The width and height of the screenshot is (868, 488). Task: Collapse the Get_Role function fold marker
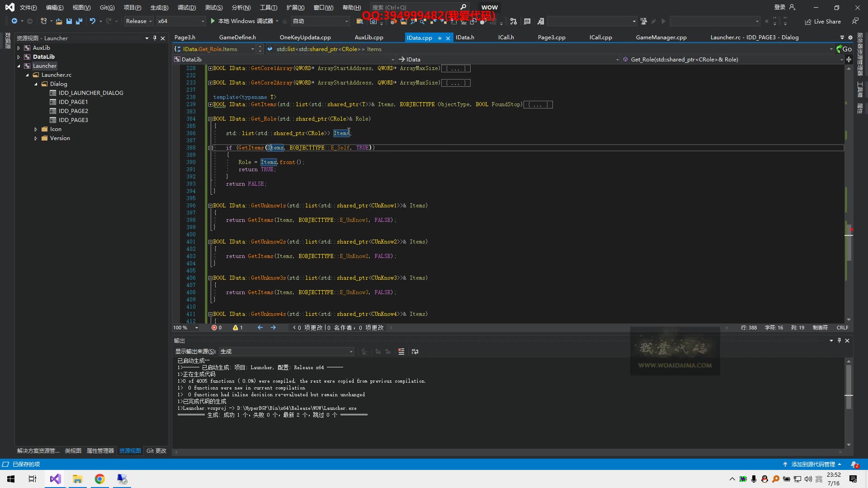(210, 119)
